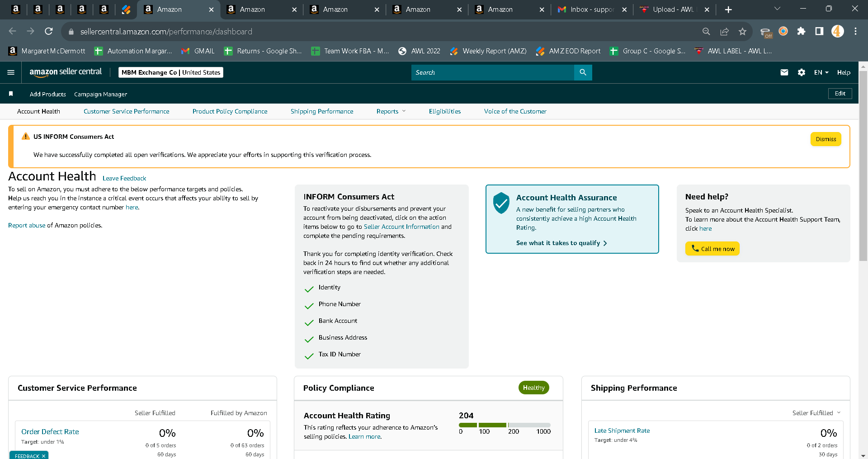This screenshot has height=459, width=868.
Task: Open the messages envelope icon
Action: pyautogui.click(x=784, y=72)
